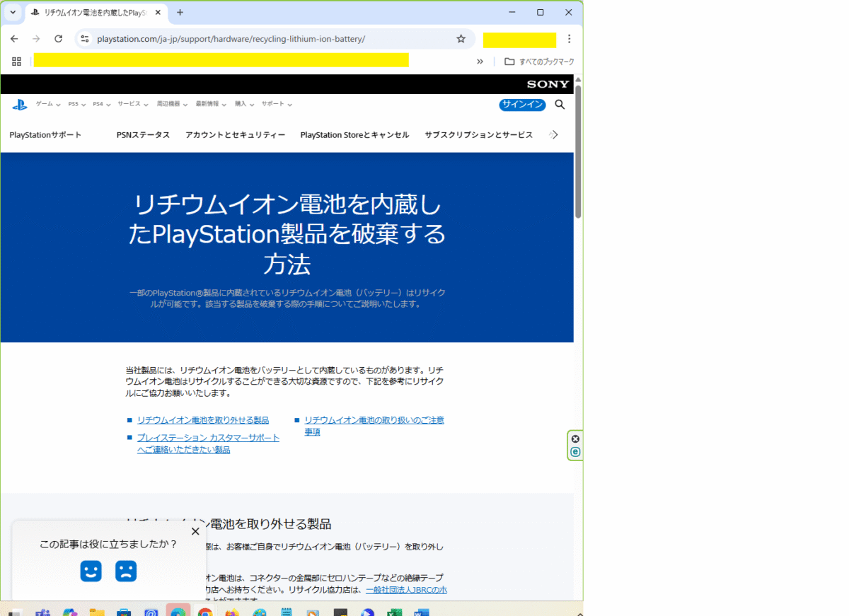The height and width of the screenshot is (616, 849).
Task: Click the PlayStation logo icon
Action: coord(19,105)
